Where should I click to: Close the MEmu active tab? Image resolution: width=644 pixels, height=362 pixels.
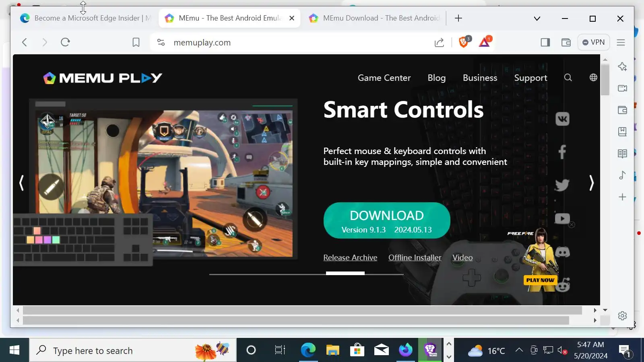pos(292,18)
